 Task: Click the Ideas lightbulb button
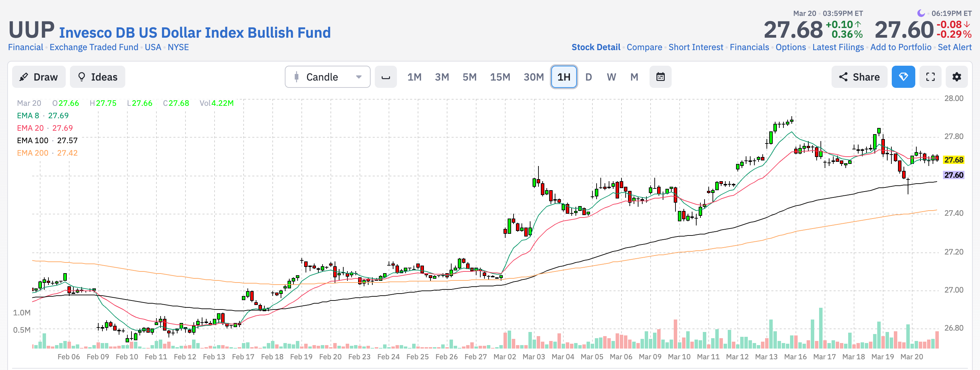[97, 77]
